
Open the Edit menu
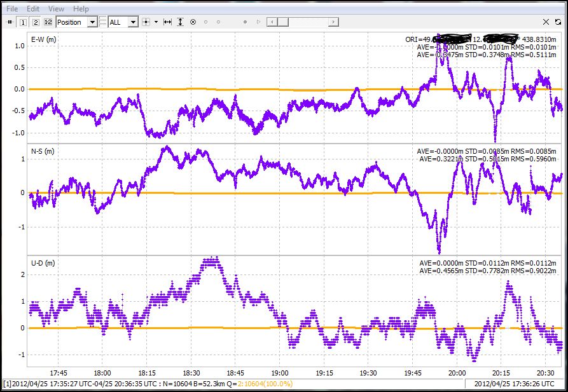[33, 9]
